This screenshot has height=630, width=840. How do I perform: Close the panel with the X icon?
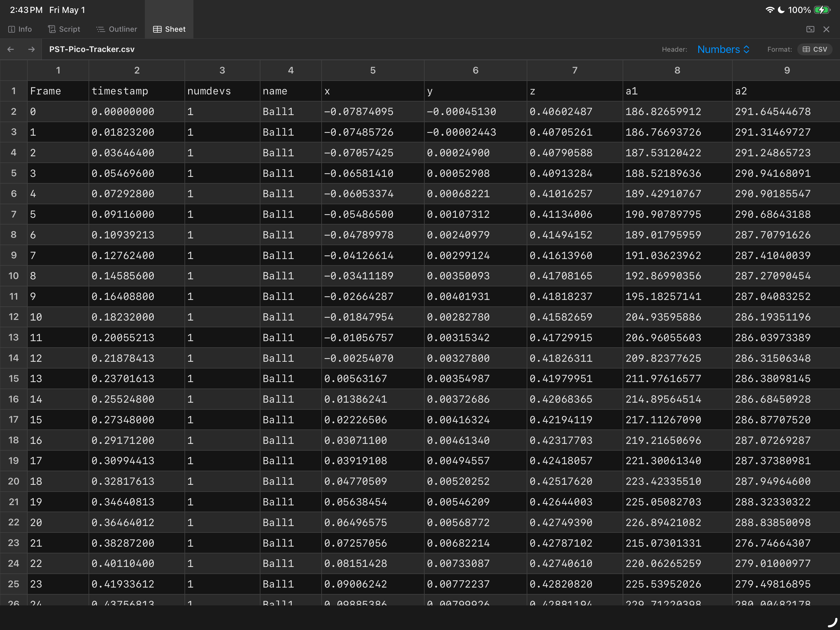click(826, 29)
